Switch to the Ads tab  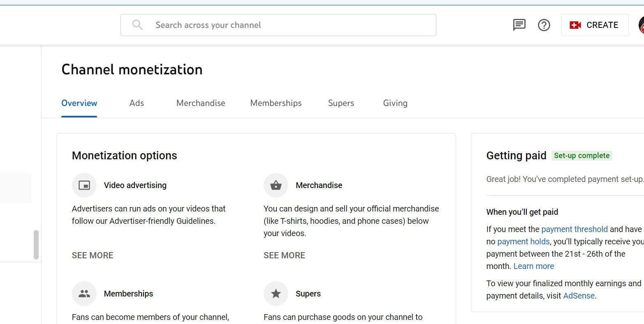(137, 103)
